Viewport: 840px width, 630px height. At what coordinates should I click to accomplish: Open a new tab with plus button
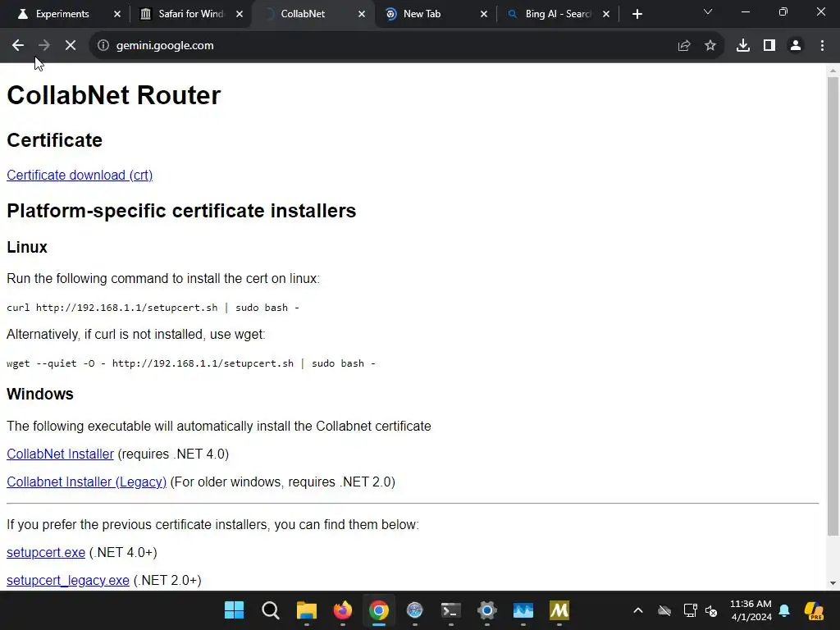click(x=637, y=14)
